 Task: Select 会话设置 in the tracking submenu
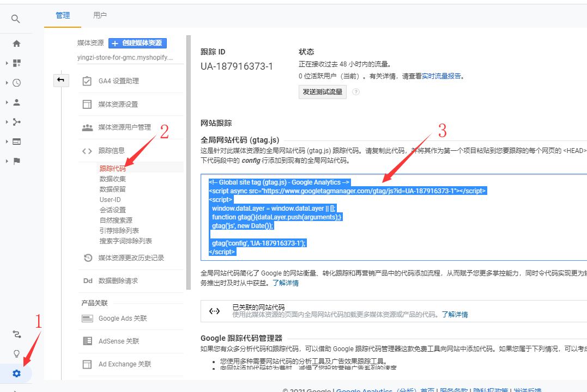113,210
